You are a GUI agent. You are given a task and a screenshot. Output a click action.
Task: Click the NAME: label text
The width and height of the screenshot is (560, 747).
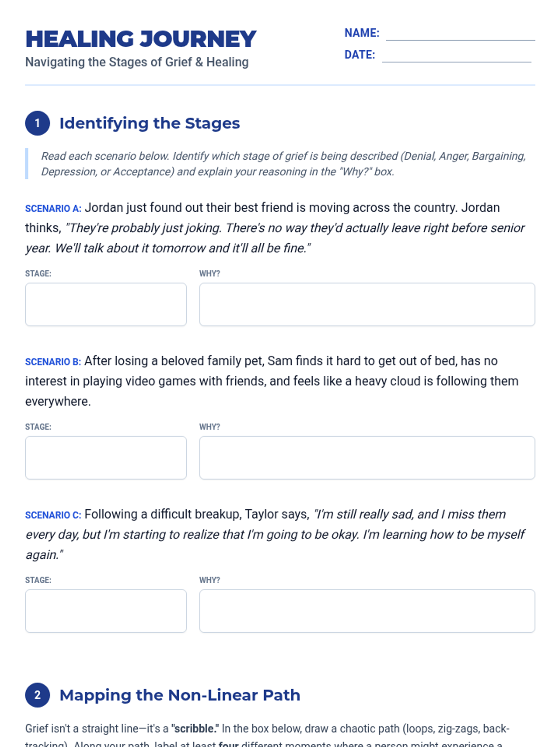click(x=362, y=33)
